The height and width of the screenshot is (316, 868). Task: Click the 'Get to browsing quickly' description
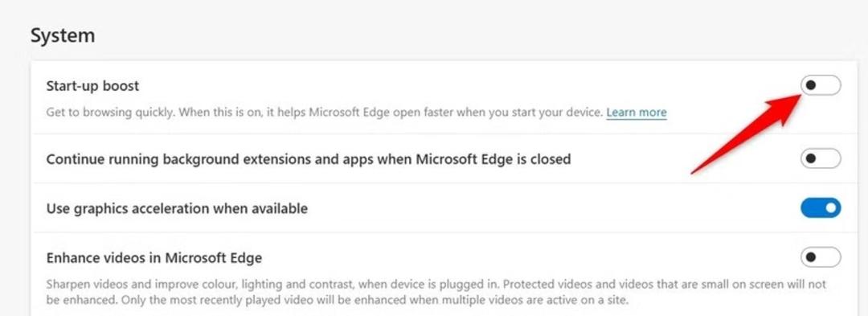325,113
